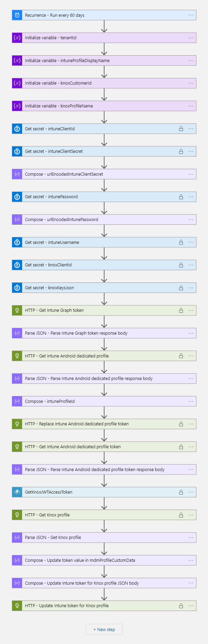Screen dimensions: 208x644
Task: Open ellipsis menu on Compose - urlEncodedIntunePassword
Action: [191, 220]
